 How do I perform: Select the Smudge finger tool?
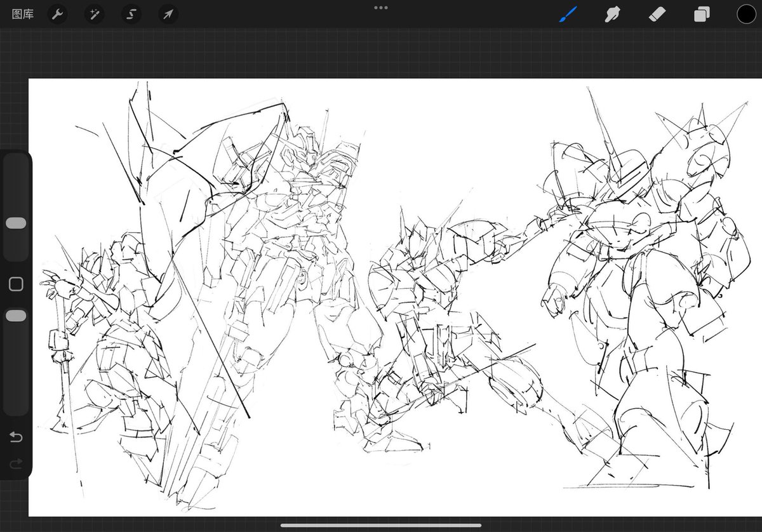pos(613,14)
